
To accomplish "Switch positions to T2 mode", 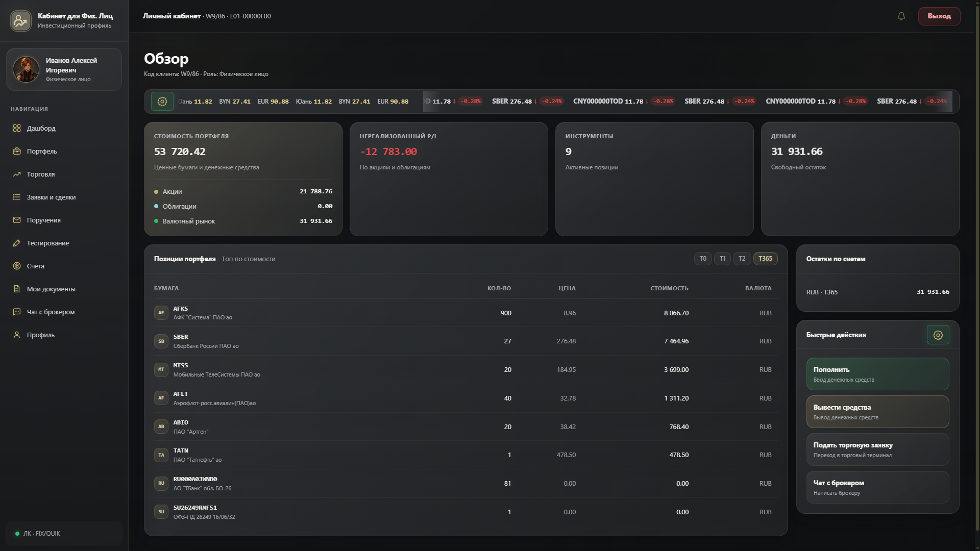I will pos(742,259).
